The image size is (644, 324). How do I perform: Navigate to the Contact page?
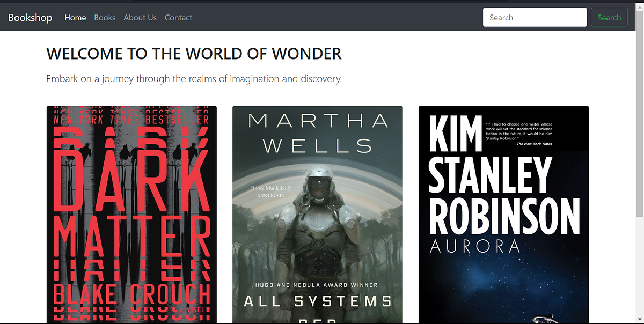[x=178, y=18]
